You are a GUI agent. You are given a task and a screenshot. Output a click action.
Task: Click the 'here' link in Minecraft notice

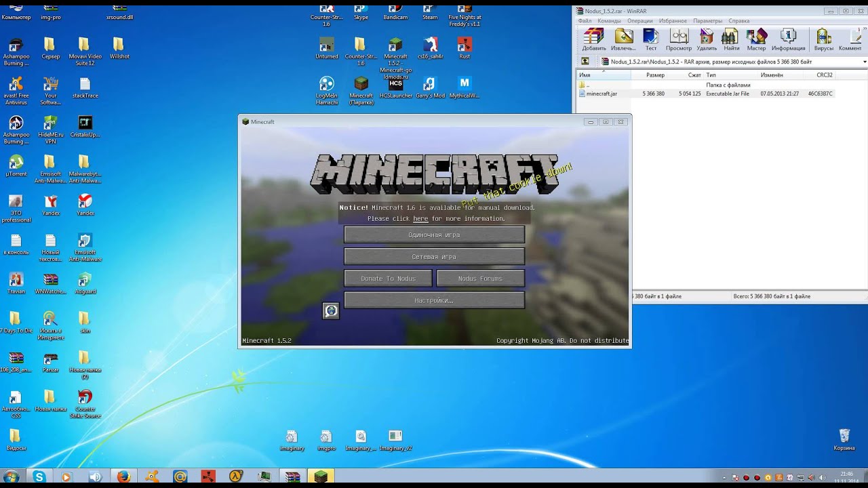[x=420, y=219]
